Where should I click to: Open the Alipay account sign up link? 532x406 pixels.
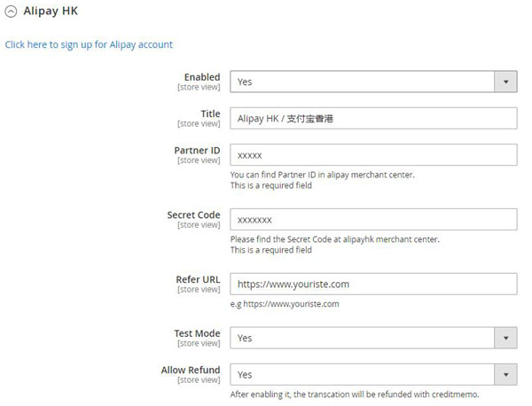point(89,44)
